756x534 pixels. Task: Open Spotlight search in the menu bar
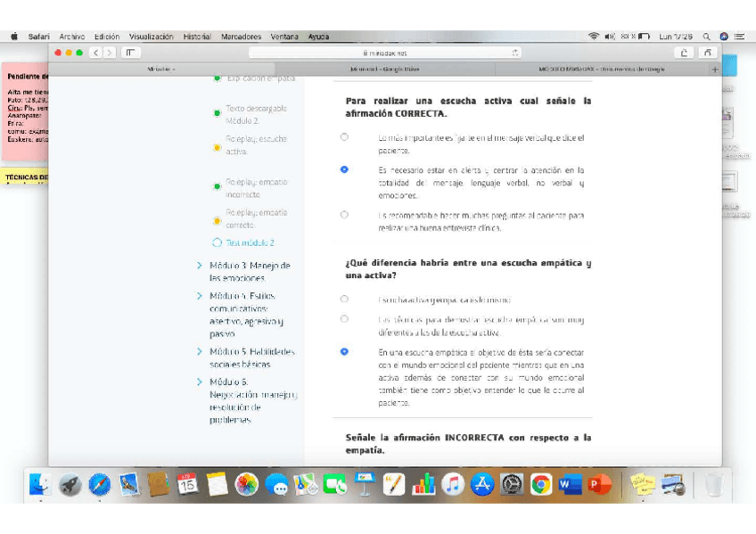706,37
